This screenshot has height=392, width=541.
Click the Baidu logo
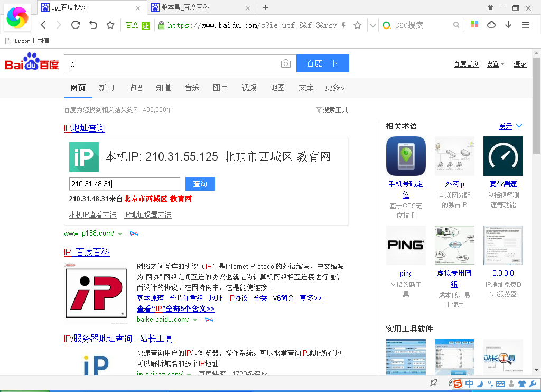[x=32, y=62]
